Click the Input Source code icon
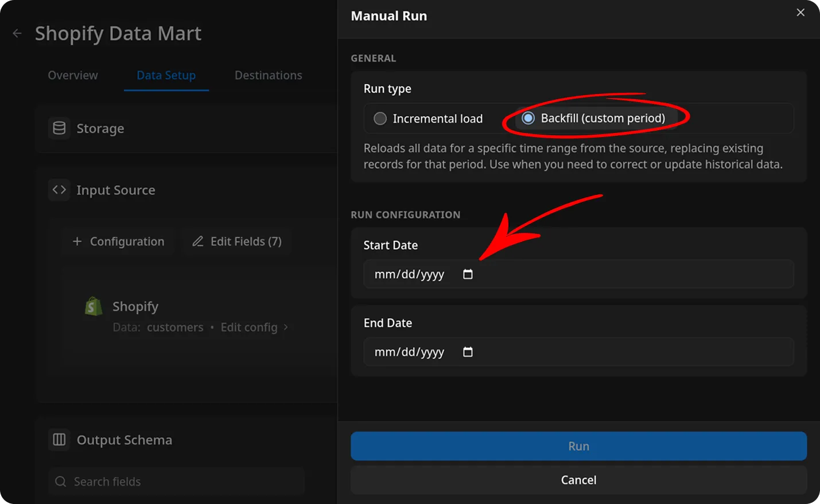820x504 pixels. click(59, 190)
